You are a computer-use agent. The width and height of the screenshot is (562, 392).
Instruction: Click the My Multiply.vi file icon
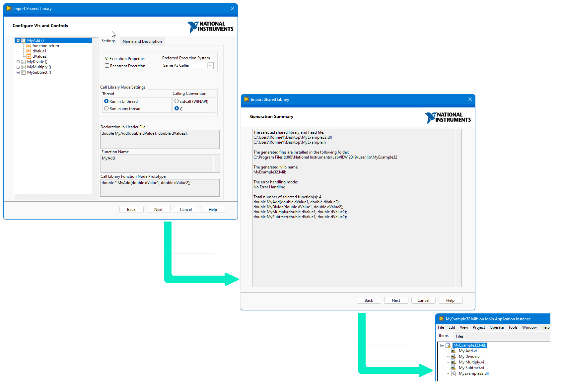coord(454,362)
